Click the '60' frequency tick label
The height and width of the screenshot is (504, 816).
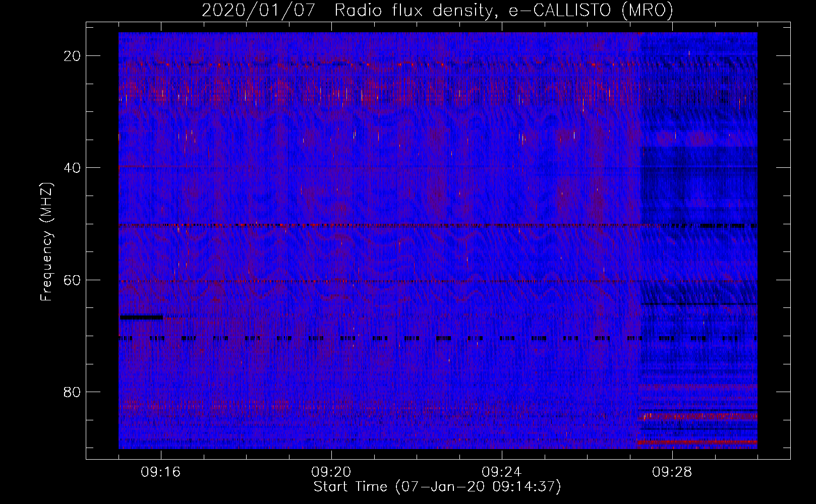click(72, 280)
